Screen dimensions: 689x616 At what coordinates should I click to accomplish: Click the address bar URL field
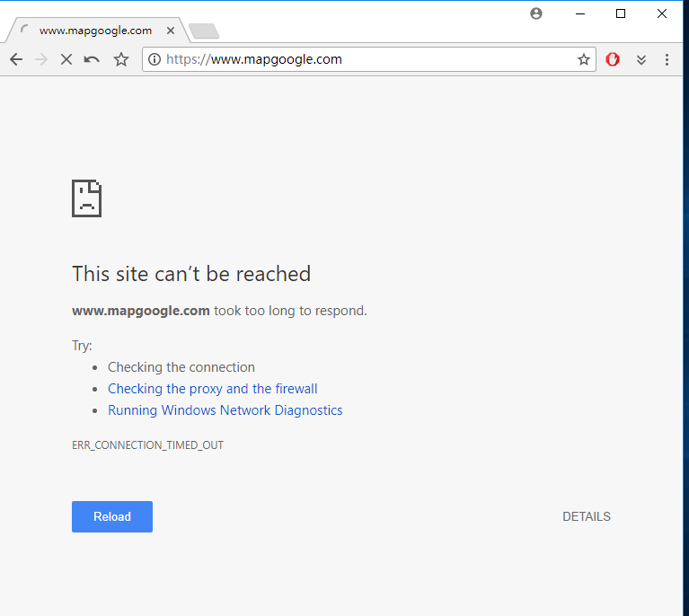(x=369, y=59)
